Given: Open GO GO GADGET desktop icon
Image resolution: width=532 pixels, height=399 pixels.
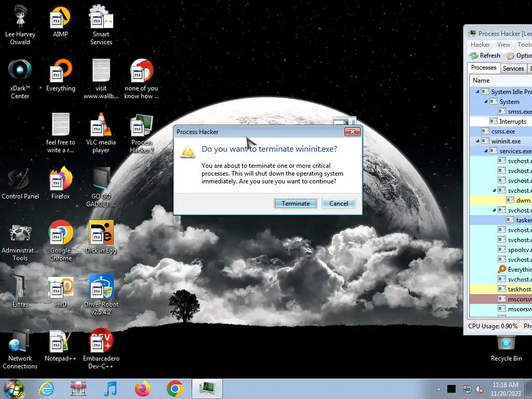Looking at the screenshot, I should pyautogui.click(x=101, y=187).
